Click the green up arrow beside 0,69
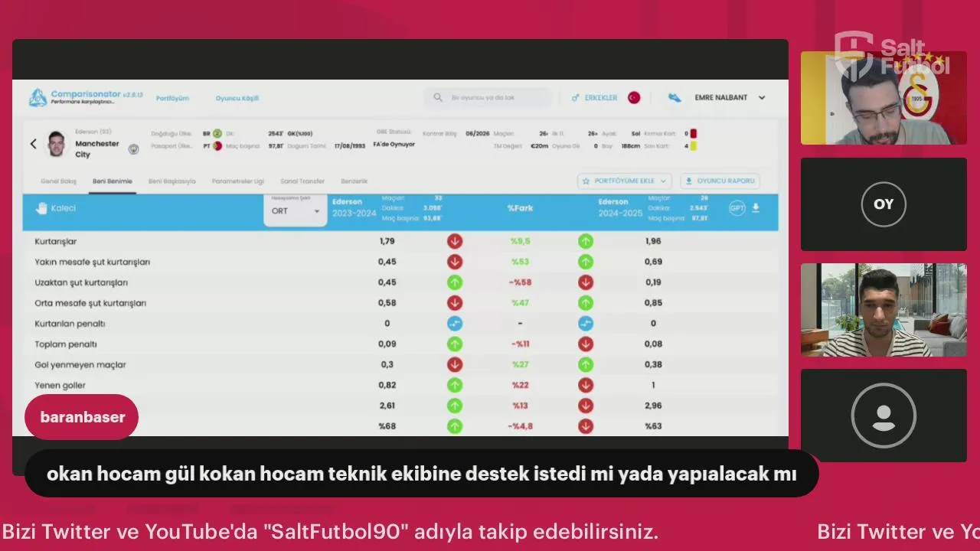This screenshot has height=551, width=980. pos(586,262)
